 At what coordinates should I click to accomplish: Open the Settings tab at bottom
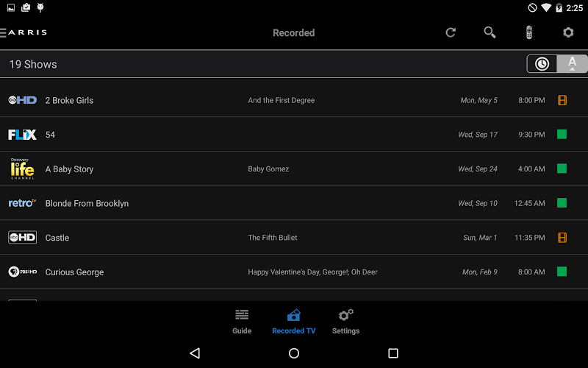point(345,322)
